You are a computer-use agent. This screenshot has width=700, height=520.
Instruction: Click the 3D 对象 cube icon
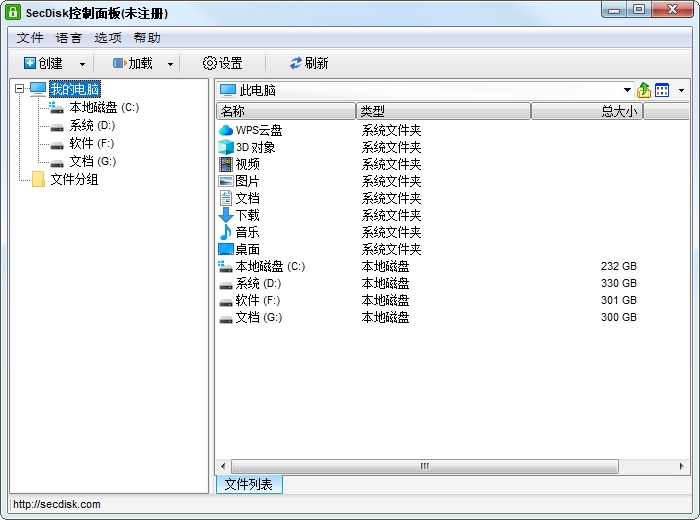226,147
